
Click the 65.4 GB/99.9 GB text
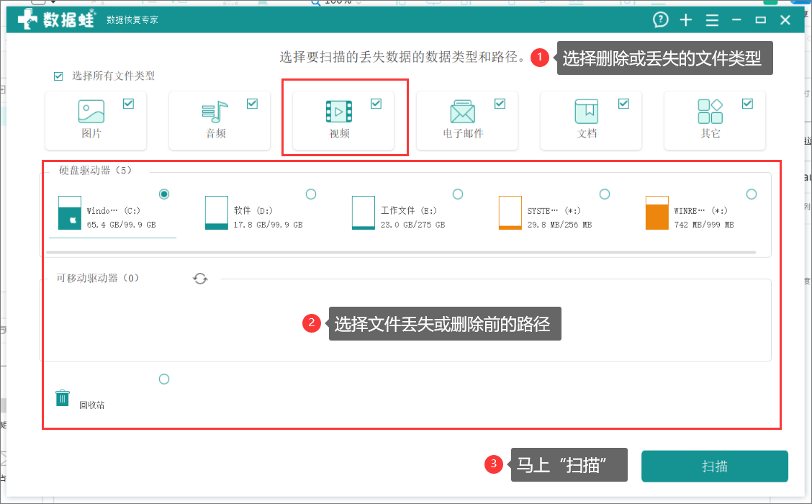pos(121,225)
